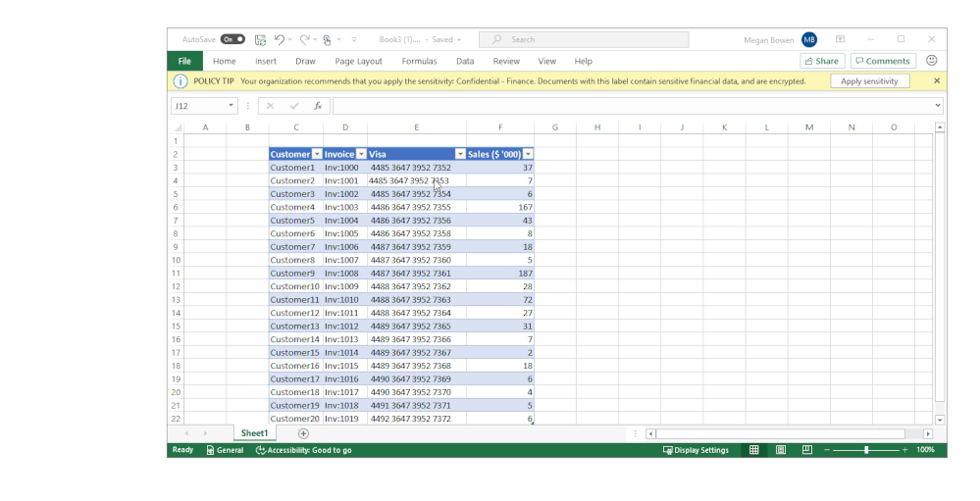This screenshot has height=501, width=980.
Task: Open the File menu
Action: tap(184, 61)
